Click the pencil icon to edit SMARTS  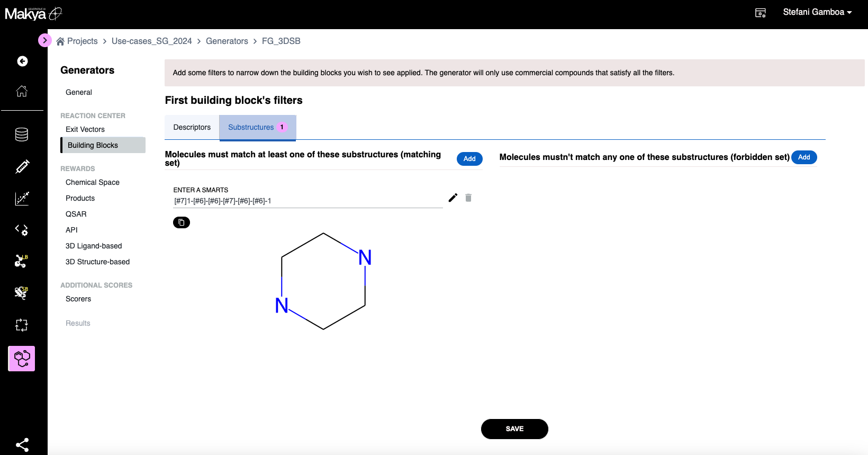(x=453, y=198)
